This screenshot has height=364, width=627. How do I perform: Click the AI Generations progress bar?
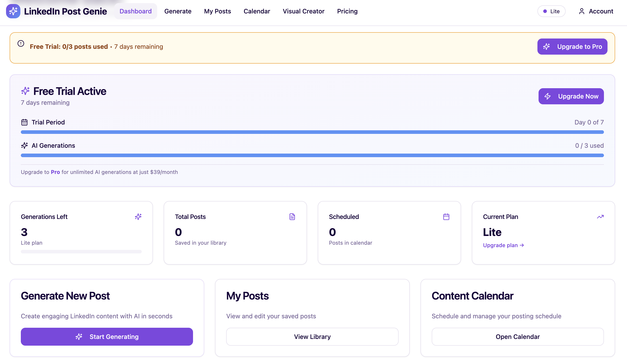tap(312, 155)
